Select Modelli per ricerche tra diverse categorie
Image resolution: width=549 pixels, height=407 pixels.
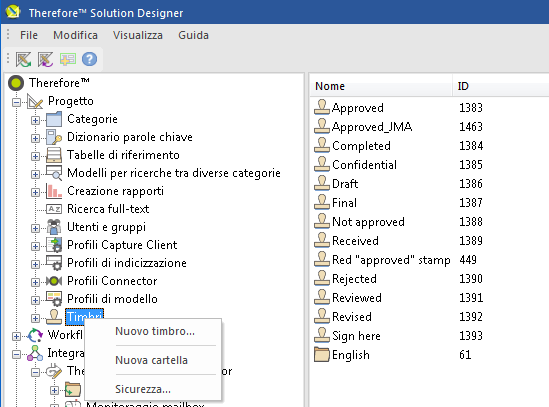click(x=174, y=173)
